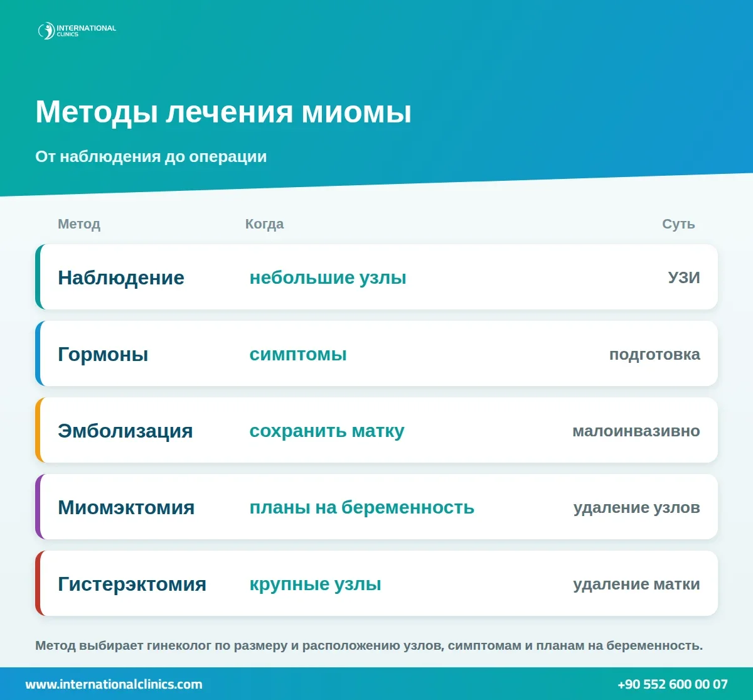The width and height of the screenshot is (753, 700).
Task: Click the 'Когда' column header
Action: (264, 224)
